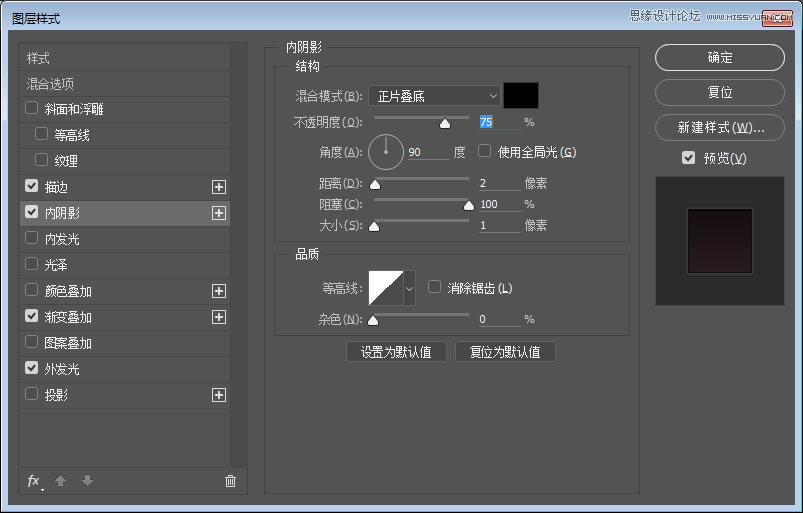The height and width of the screenshot is (513, 803).
Task: Move effect down with the down arrow
Action: coord(88,481)
